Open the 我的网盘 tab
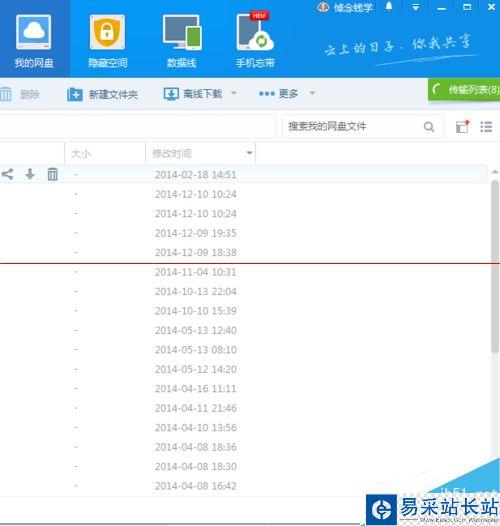The width and height of the screenshot is (500, 526). tap(34, 39)
